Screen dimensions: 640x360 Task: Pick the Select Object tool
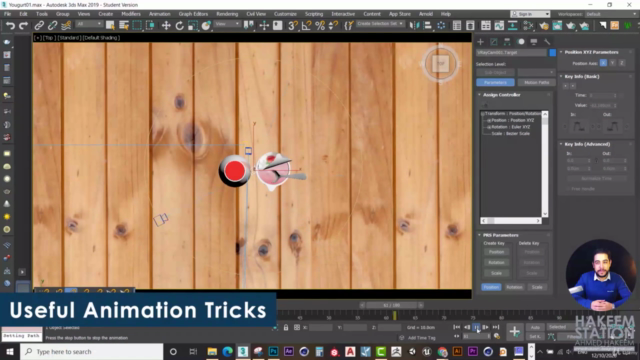[x=110, y=26]
